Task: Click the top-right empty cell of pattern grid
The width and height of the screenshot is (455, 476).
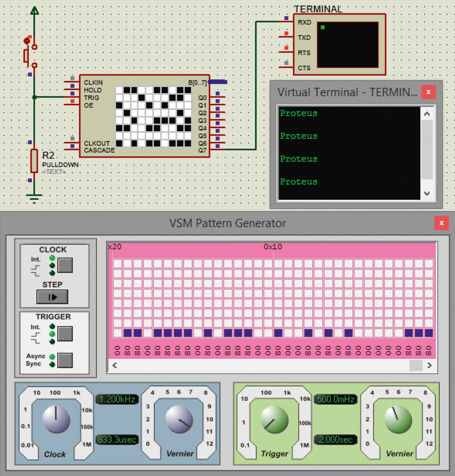Action: 429,263
